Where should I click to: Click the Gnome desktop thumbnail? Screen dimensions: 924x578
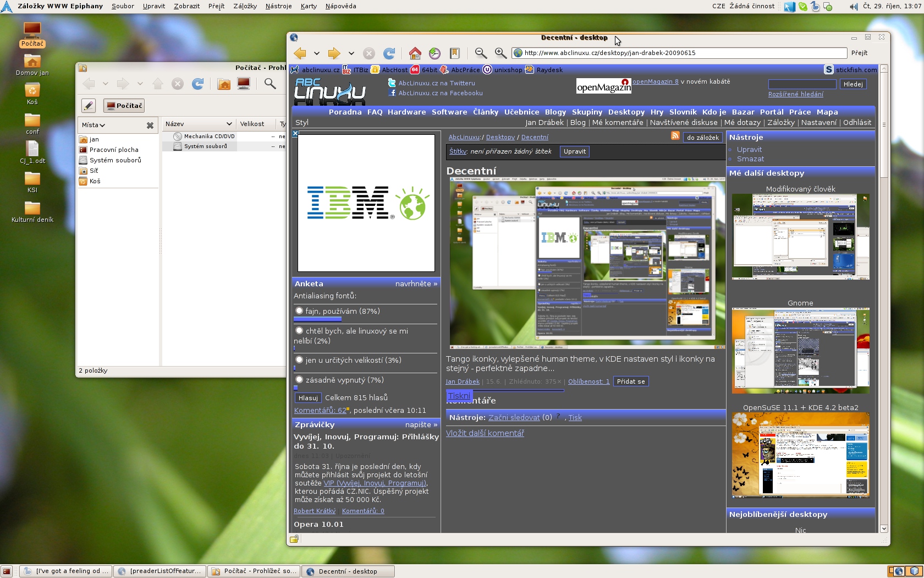click(x=800, y=351)
